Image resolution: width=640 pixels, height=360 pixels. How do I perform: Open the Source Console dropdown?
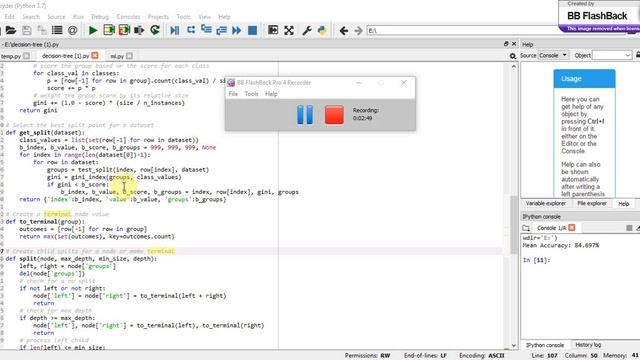click(x=553, y=55)
